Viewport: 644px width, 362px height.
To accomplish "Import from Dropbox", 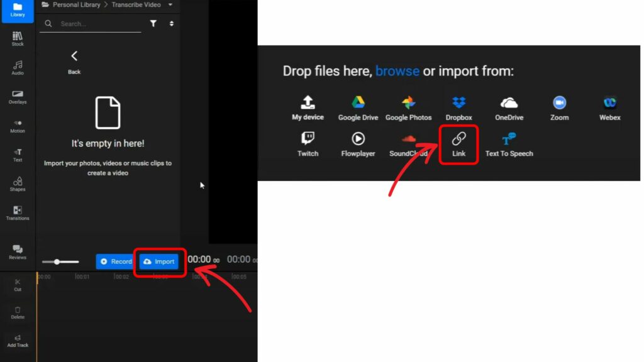I will click(x=458, y=107).
